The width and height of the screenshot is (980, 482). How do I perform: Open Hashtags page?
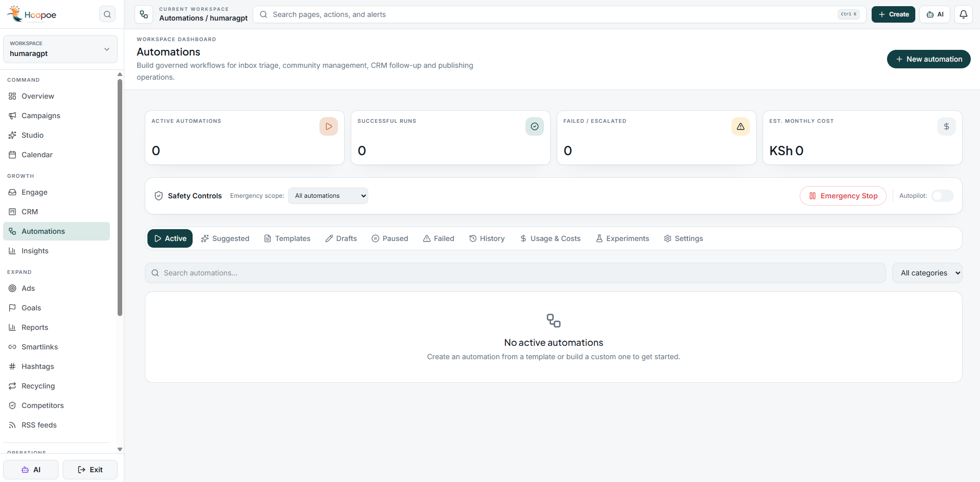click(x=56, y=366)
